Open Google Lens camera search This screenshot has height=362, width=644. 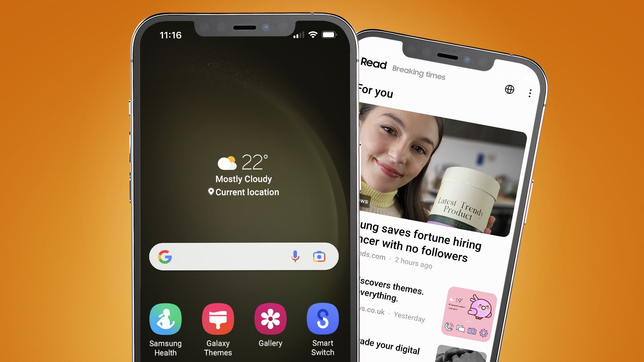[x=319, y=256]
